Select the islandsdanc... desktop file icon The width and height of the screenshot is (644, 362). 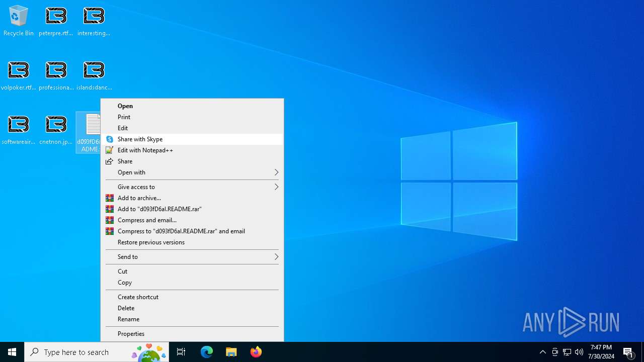pyautogui.click(x=94, y=75)
